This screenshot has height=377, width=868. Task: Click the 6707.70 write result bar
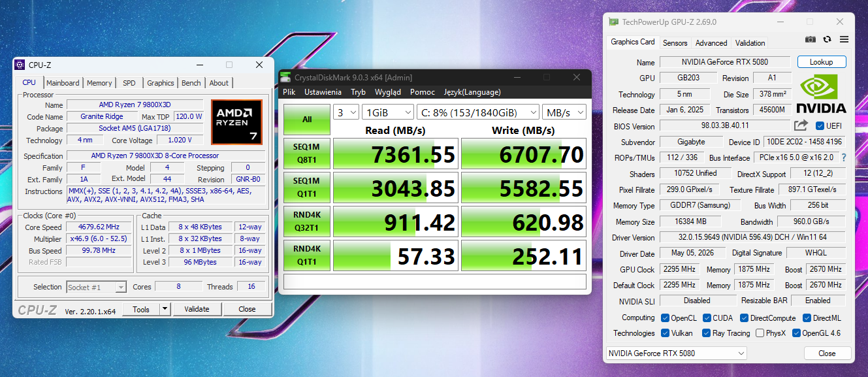(524, 154)
